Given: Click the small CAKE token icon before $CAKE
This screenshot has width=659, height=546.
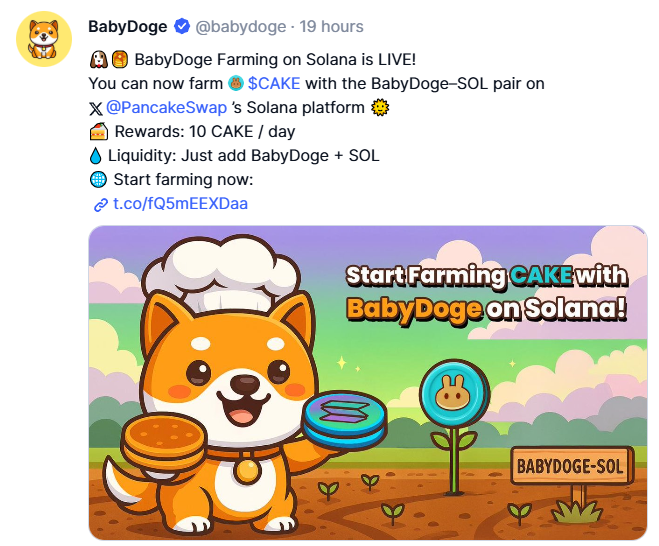Looking at the screenshot, I should coord(236,84).
